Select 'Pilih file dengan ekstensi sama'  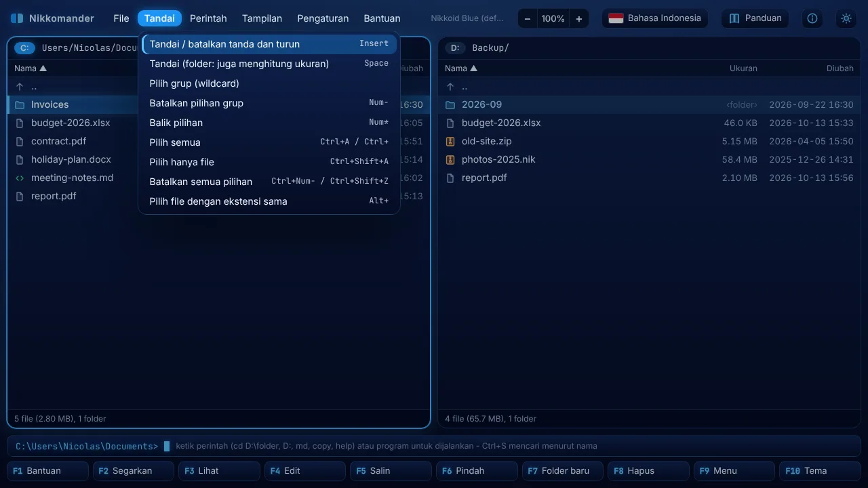pyautogui.click(x=269, y=201)
